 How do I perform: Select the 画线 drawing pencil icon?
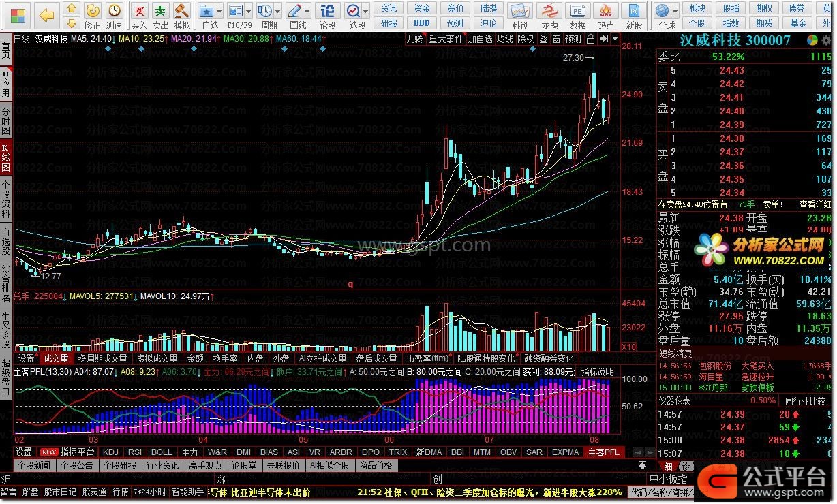click(294, 11)
